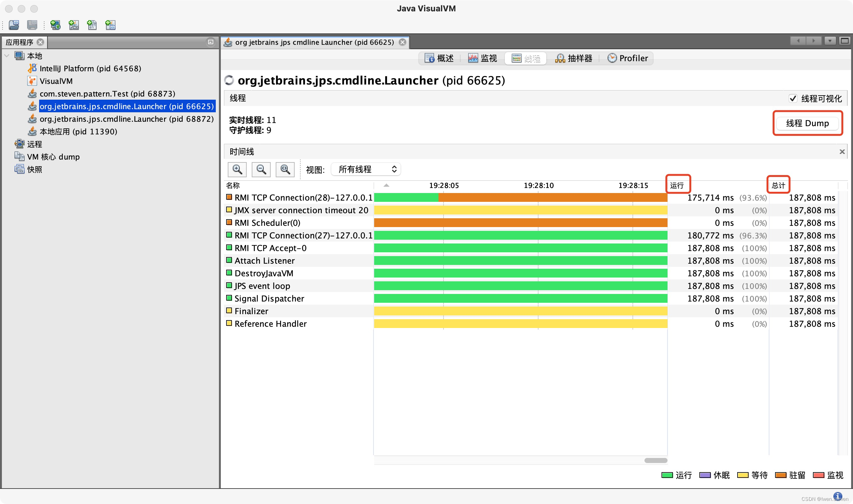Click the Load snapshot toolbar icon
The height and width of the screenshot is (504, 853).
14,25
